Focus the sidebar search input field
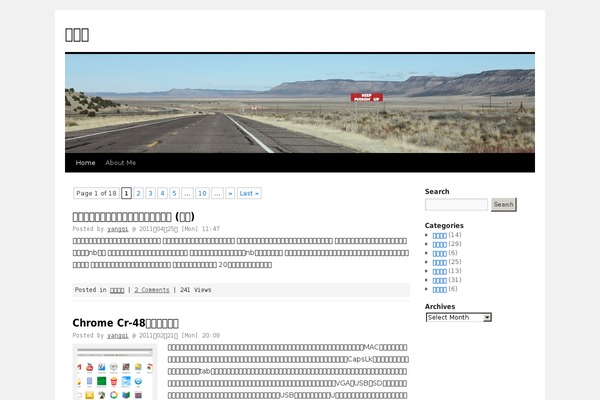This screenshot has height=400, width=600. click(x=456, y=204)
